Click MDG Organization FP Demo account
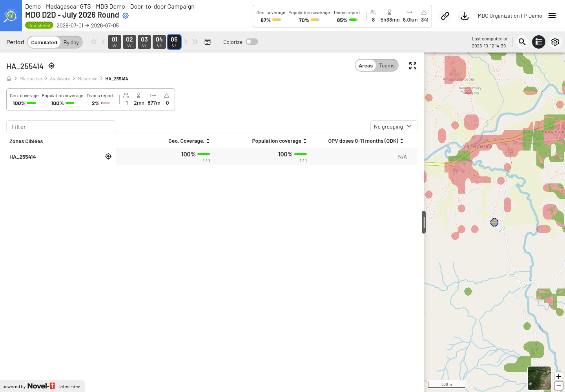Viewport: 565px width, 392px height. tap(510, 16)
